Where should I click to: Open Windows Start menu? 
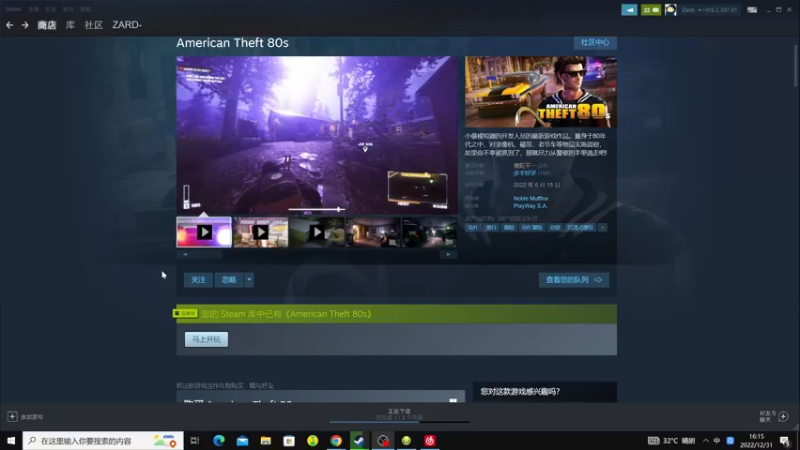(11, 440)
